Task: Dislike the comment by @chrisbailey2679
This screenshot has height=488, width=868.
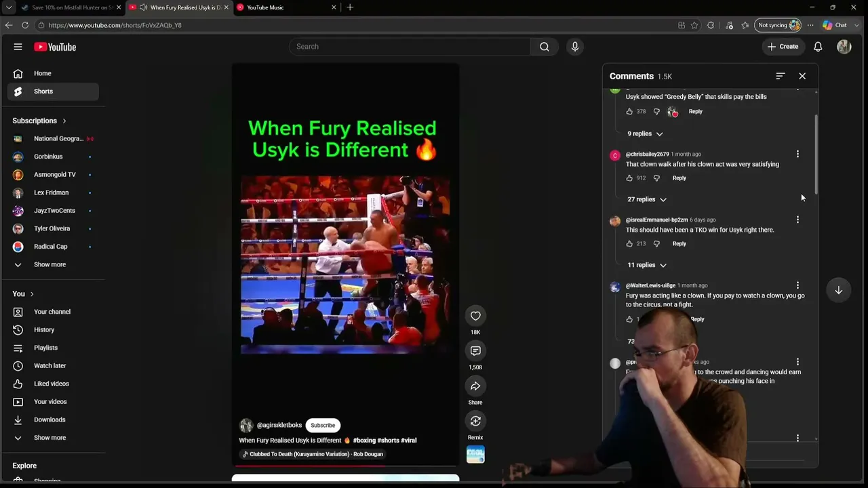Action: pyautogui.click(x=656, y=178)
